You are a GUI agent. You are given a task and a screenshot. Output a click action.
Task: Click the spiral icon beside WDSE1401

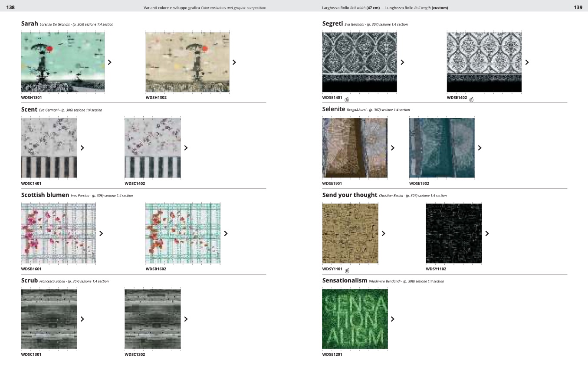[347, 99]
